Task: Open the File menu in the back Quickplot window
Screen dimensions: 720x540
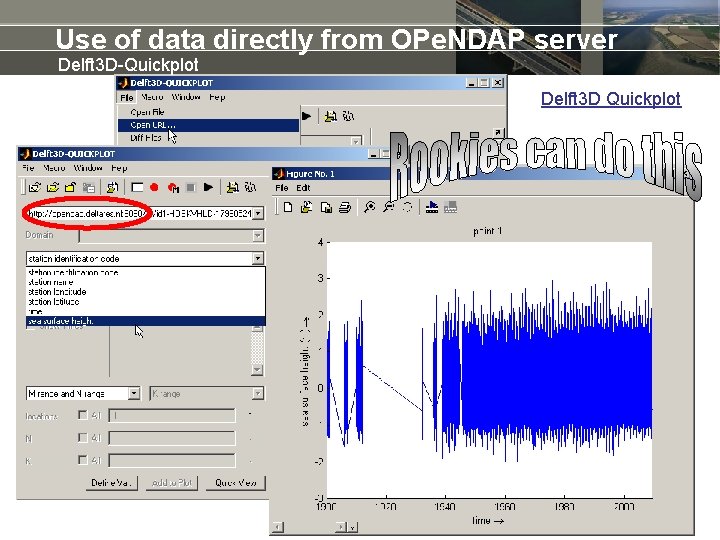Action: pos(127,97)
